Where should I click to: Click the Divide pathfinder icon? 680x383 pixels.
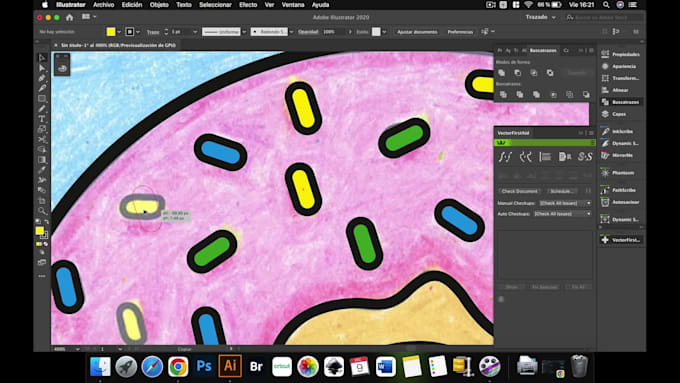coord(503,95)
